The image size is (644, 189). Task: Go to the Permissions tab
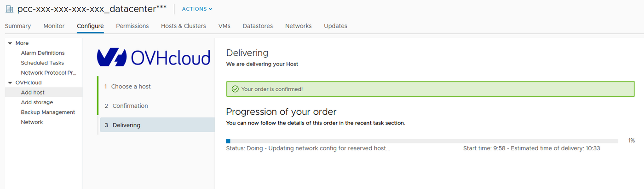132,26
